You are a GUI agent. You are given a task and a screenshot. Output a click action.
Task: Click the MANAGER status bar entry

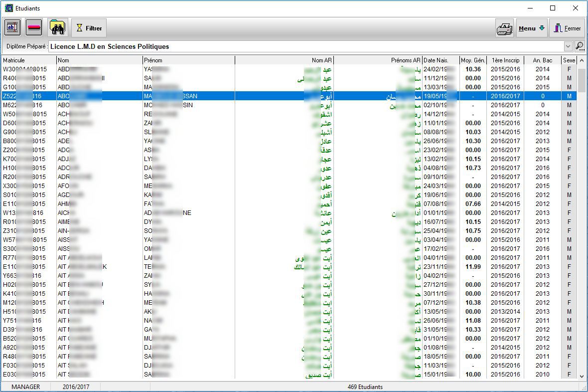click(x=25, y=387)
